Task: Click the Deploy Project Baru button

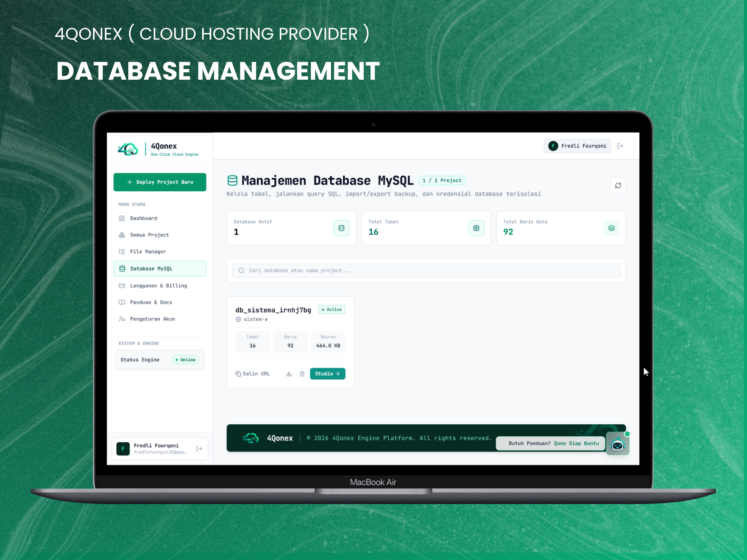Action: [x=160, y=182]
